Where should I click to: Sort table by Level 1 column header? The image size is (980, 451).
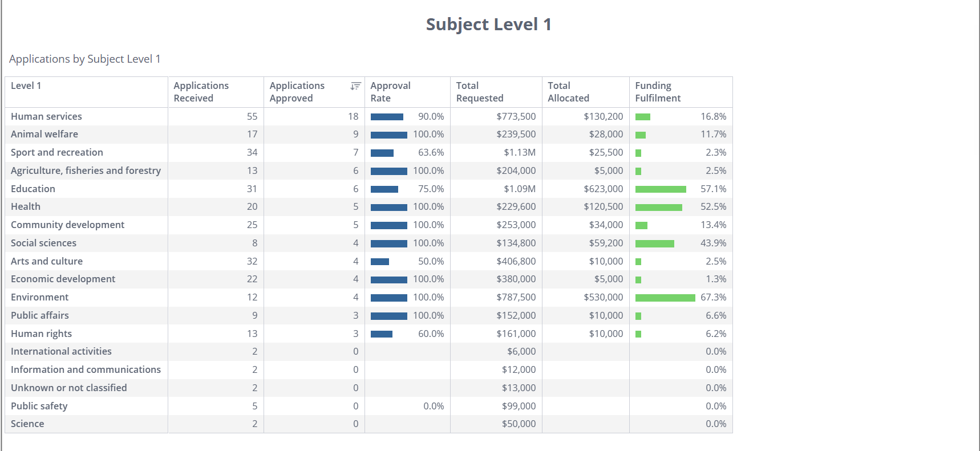pos(26,86)
